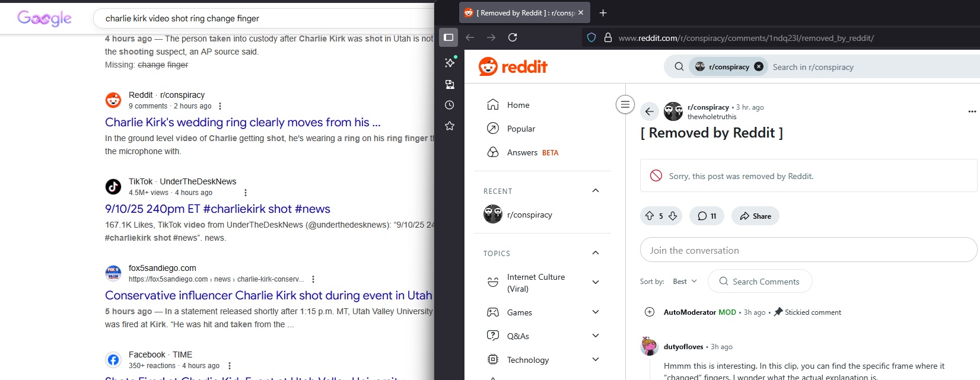Go forward using the browser forward arrow
The image size is (980, 380).
point(491,37)
